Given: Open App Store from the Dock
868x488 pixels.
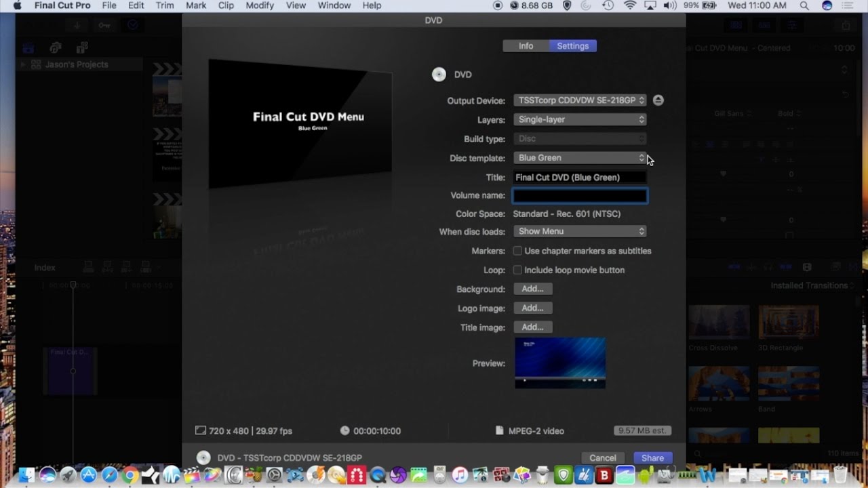Looking at the screenshot, I should pos(89,475).
